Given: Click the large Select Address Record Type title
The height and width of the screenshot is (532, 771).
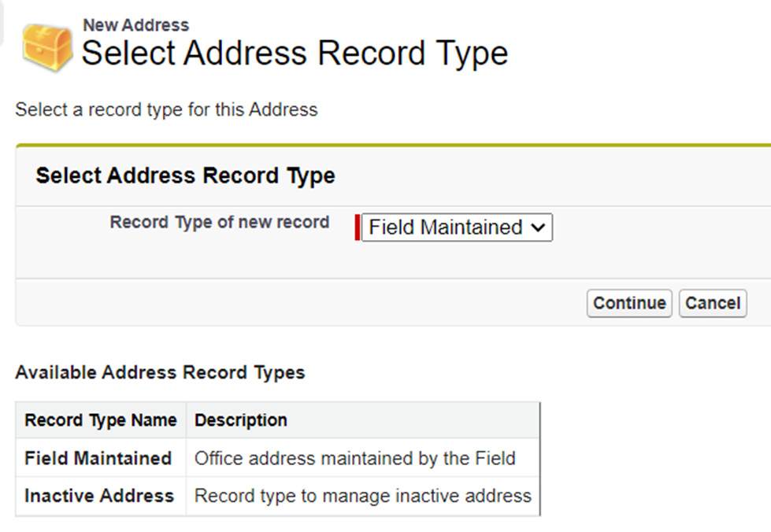Looking at the screenshot, I should coord(295,53).
